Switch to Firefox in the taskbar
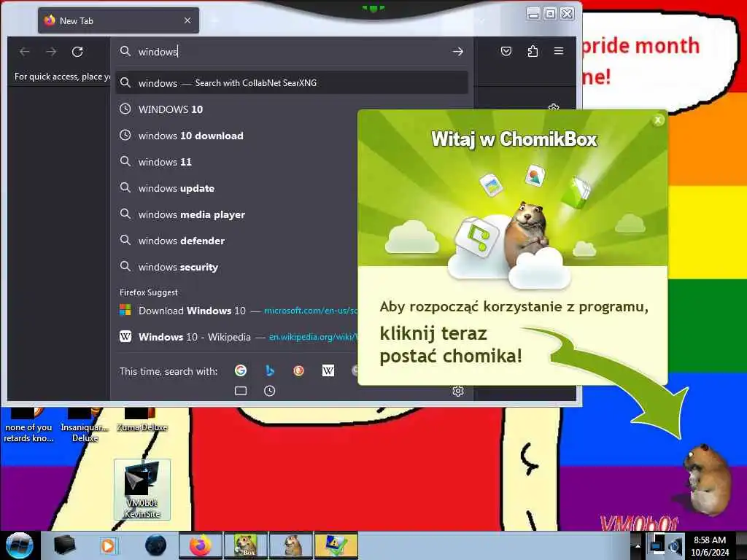The height and width of the screenshot is (560, 747). (201, 545)
